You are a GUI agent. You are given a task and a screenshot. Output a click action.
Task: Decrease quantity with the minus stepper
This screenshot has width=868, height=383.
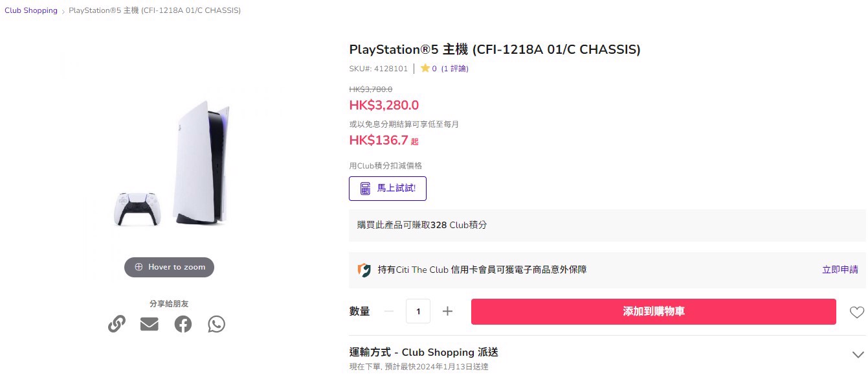[x=389, y=311]
